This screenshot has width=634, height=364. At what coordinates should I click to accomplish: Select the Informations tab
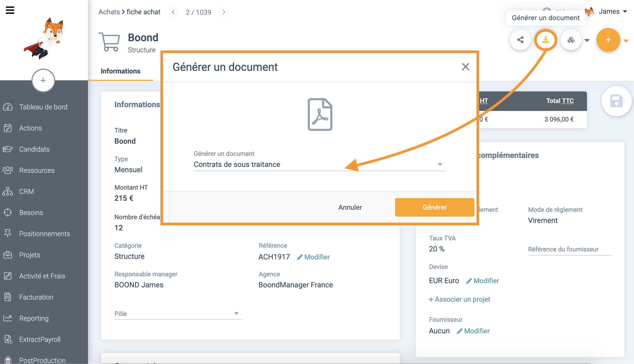(121, 71)
